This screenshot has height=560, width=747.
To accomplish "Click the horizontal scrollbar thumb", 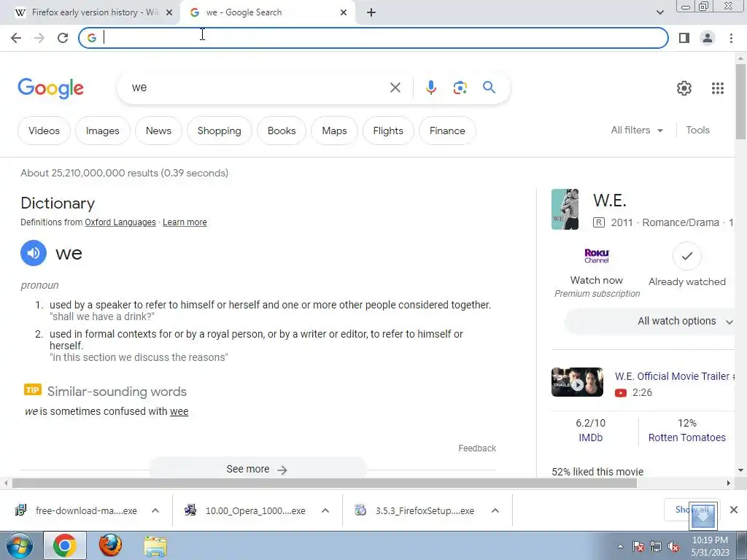I will [x=325, y=483].
